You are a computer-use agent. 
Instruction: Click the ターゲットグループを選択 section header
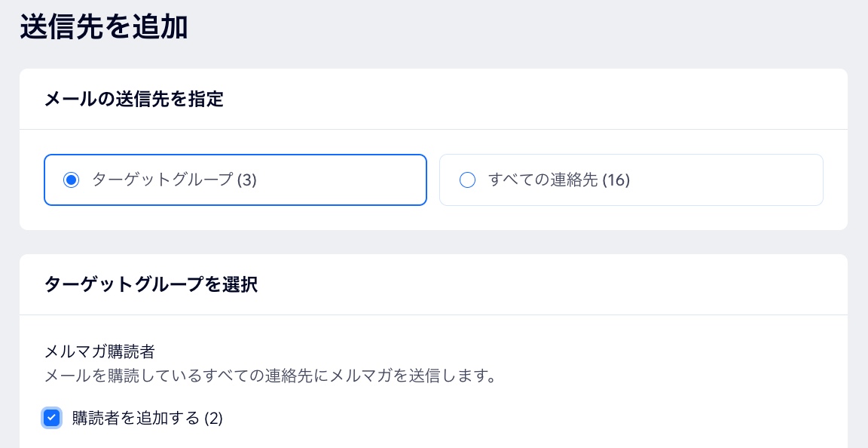click(151, 284)
